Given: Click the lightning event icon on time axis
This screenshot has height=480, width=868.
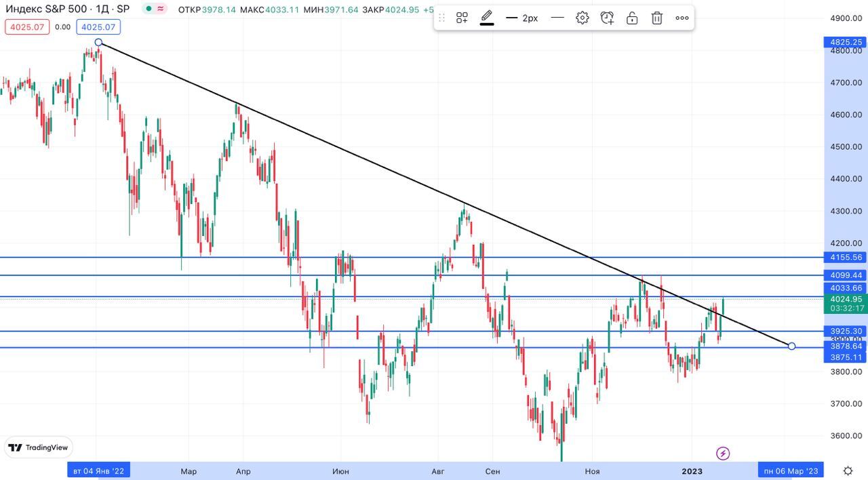Looking at the screenshot, I should 723,453.
